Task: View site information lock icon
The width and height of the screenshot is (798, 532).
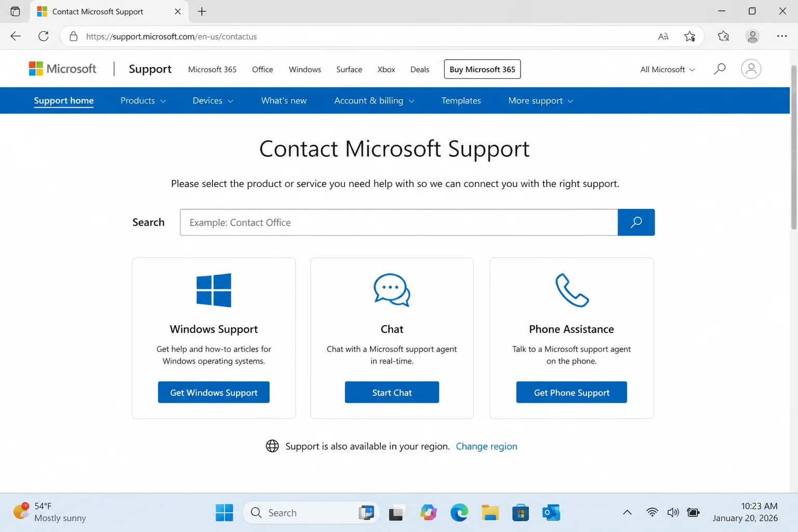Action: (74, 36)
